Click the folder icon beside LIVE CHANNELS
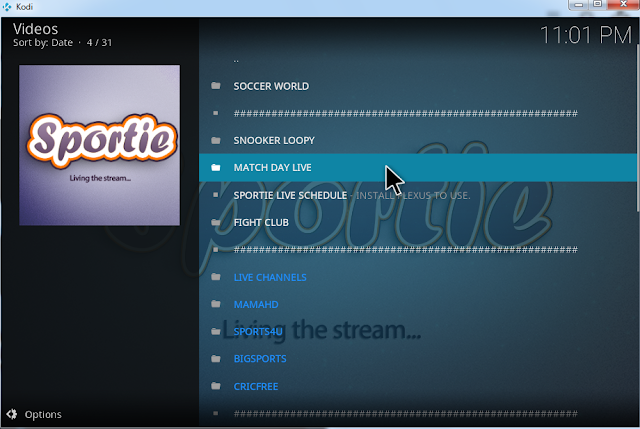The image size is (640, 429). [216, 277]
